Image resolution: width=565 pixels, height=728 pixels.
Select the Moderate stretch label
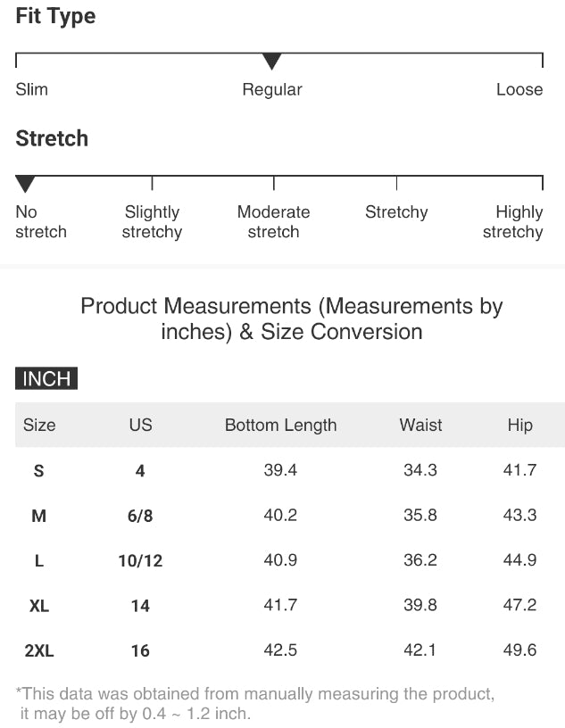coord(273,222)
